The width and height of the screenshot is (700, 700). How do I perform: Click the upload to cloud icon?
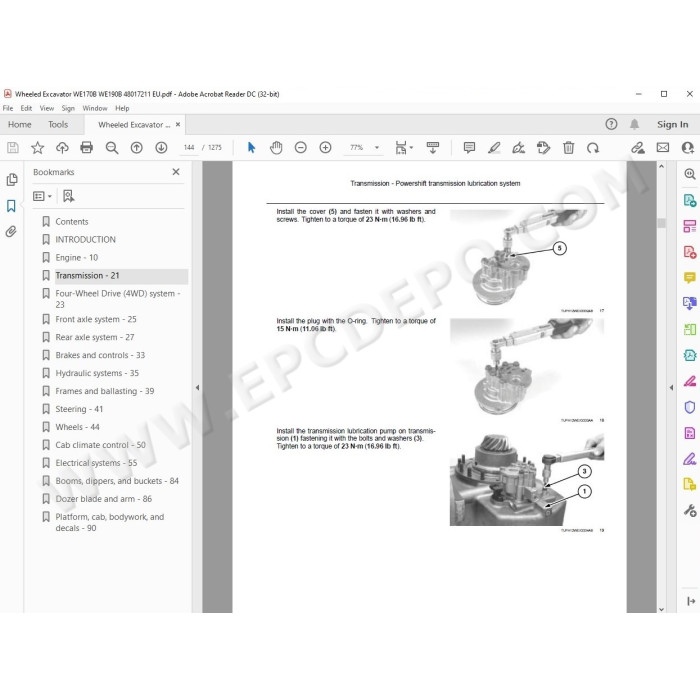pyautogui.click(x=62, y=148)
